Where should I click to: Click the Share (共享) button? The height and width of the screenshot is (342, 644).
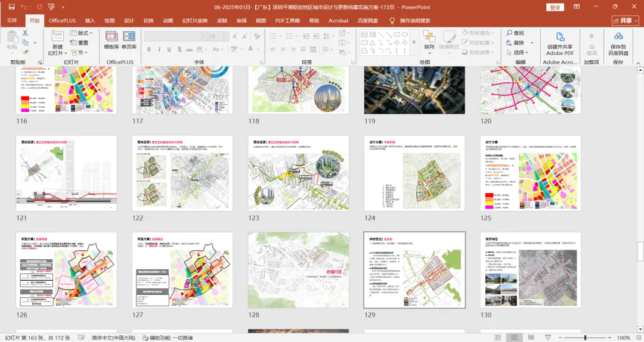pyautogui.click(x=625, y=20)
